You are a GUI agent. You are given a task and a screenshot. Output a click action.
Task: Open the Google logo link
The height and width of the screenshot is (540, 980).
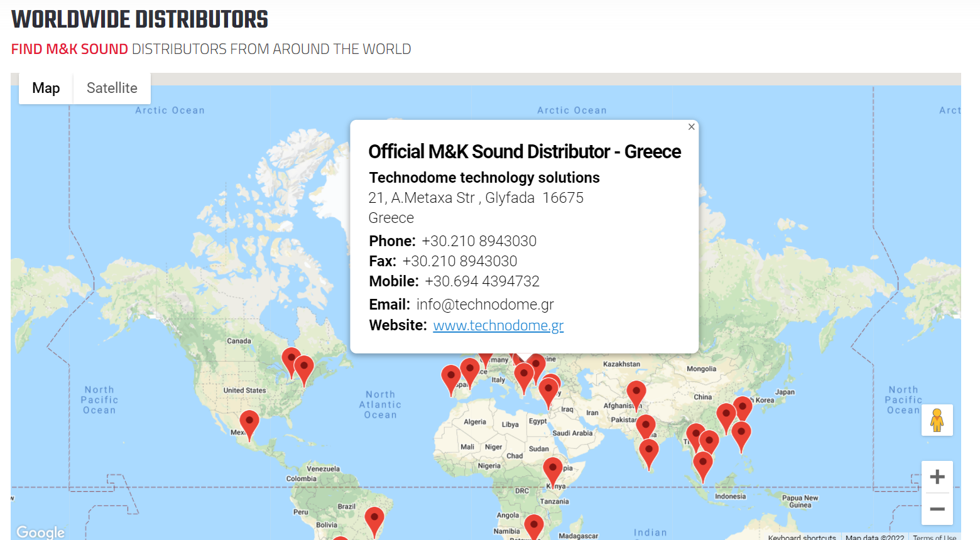(x=40, y=532)
